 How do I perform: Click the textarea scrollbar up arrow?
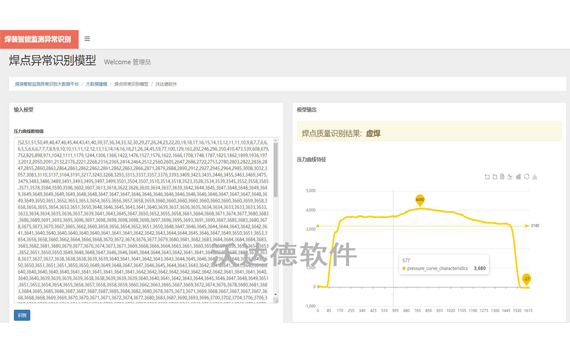(276, 140)
